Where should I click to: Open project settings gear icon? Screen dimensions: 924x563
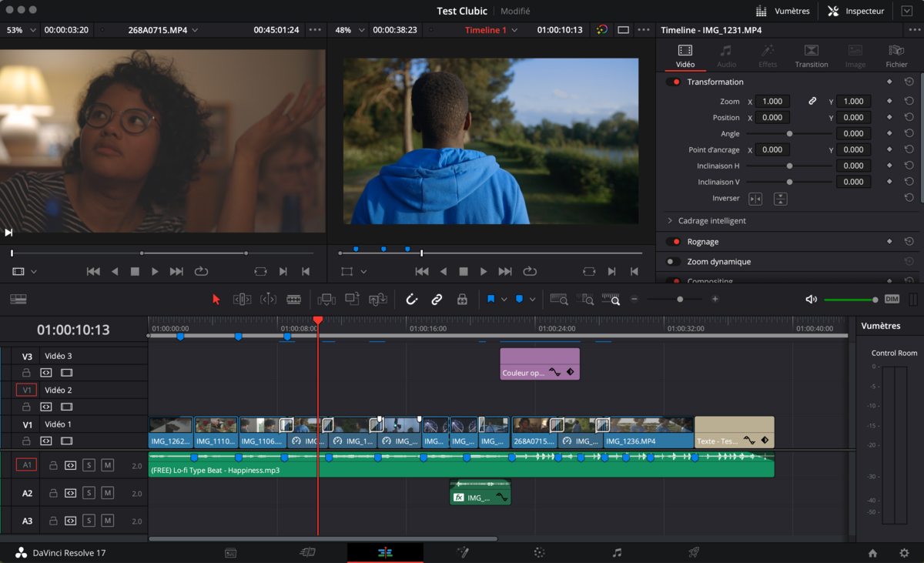click(x=904, y=553)
